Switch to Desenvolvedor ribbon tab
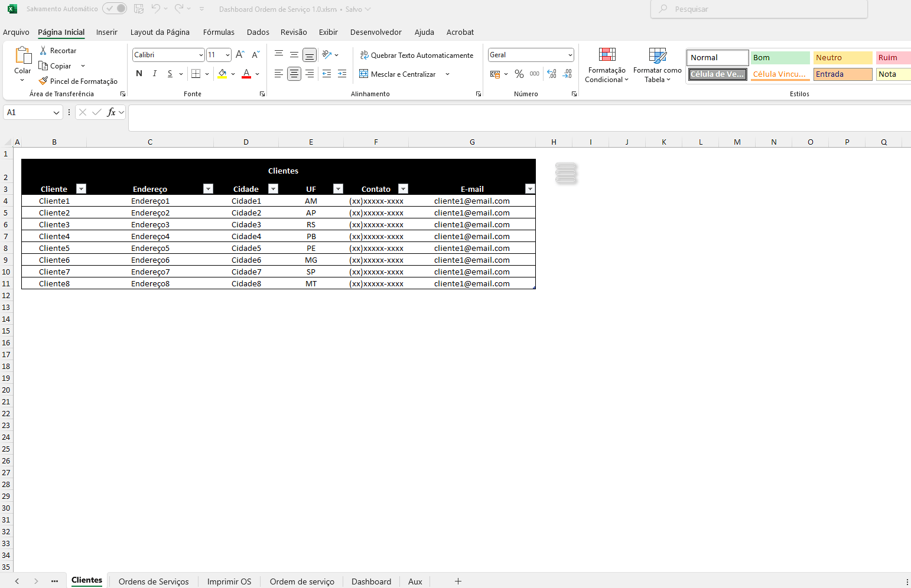 [376, 32]
